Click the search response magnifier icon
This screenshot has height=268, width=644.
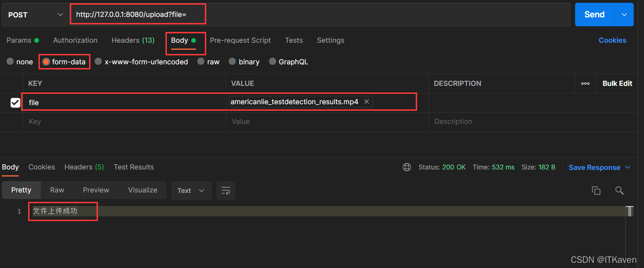619,190
